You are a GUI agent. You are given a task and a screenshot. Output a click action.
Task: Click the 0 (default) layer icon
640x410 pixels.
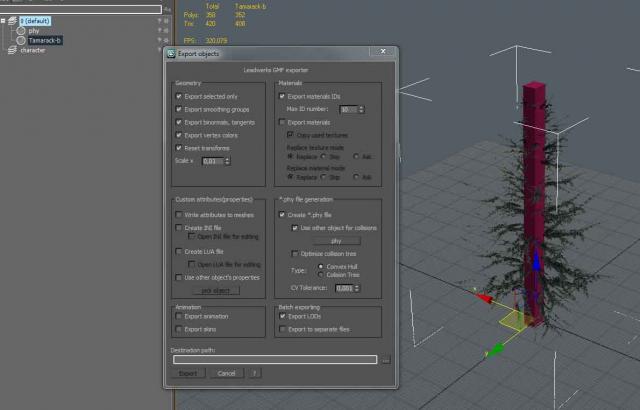(13, 20)
